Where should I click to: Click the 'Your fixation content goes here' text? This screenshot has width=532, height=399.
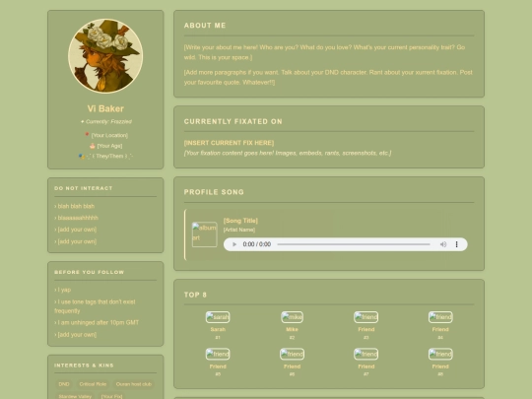click(x=288, y=153)
